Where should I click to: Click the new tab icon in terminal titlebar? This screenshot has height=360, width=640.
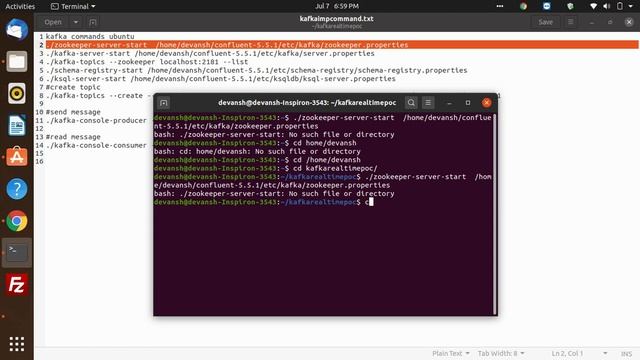(164, 103)
